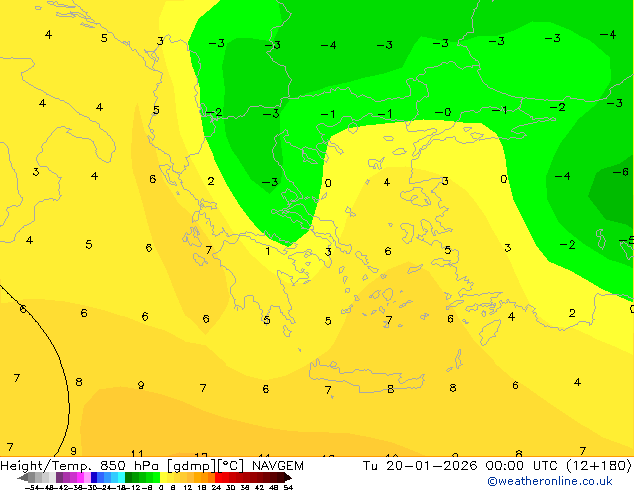Click the (12+180) forecast hour label
634x490 pixels.
598,466
